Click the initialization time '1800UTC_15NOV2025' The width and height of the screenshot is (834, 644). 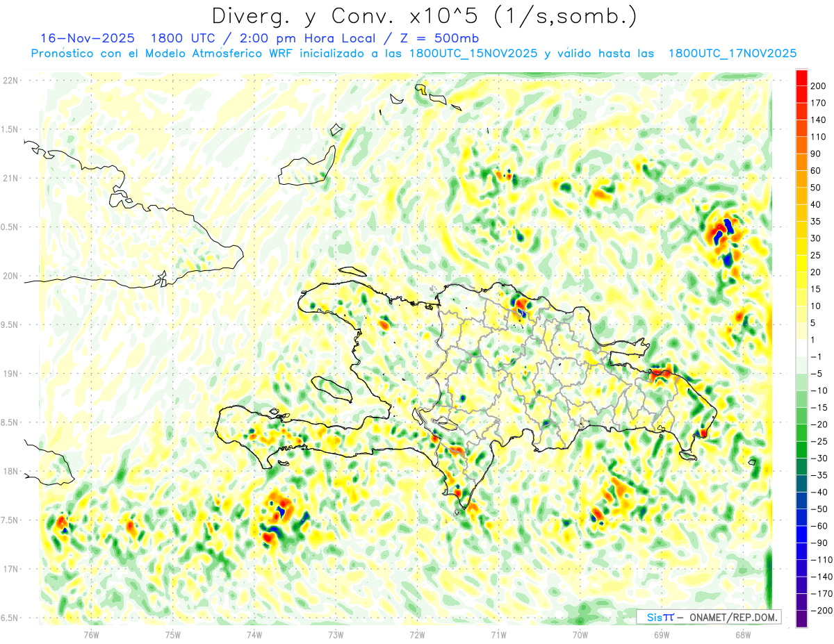point(473,53)
